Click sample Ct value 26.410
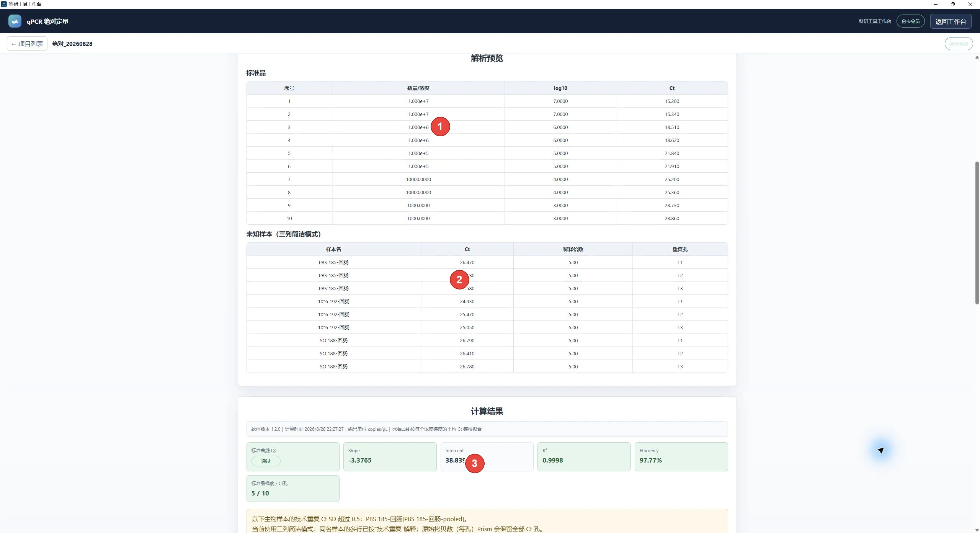The height and width of the screenshot is (533, 980). (467, 353)
